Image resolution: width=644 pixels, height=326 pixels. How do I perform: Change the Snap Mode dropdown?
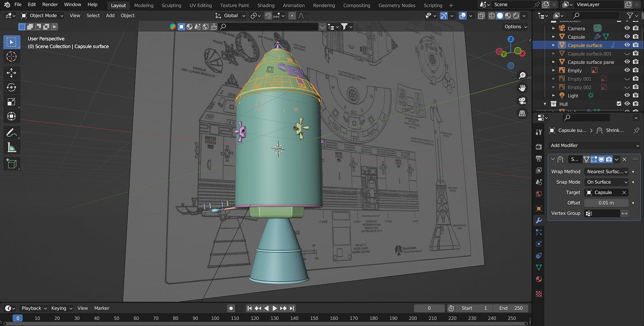coord(606,182)
